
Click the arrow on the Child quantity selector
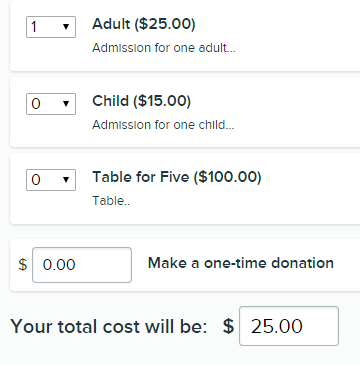point(66,104)
